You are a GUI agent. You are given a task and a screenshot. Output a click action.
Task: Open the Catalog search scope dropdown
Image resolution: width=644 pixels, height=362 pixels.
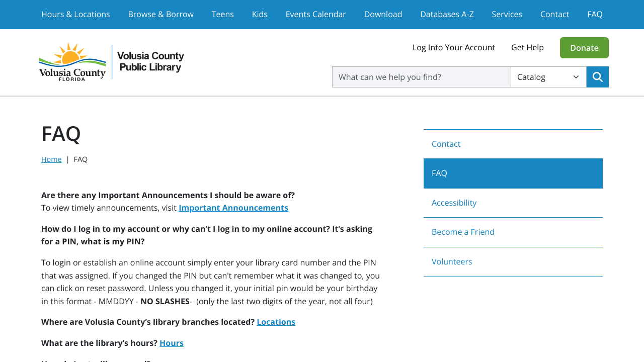tap(548, 76)
